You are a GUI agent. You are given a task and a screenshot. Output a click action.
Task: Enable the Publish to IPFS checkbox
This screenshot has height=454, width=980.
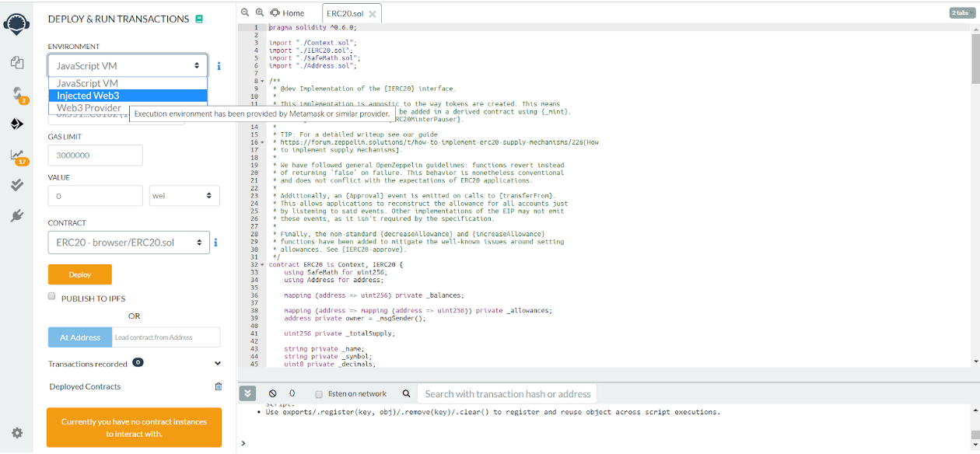(x=52, y=296)
